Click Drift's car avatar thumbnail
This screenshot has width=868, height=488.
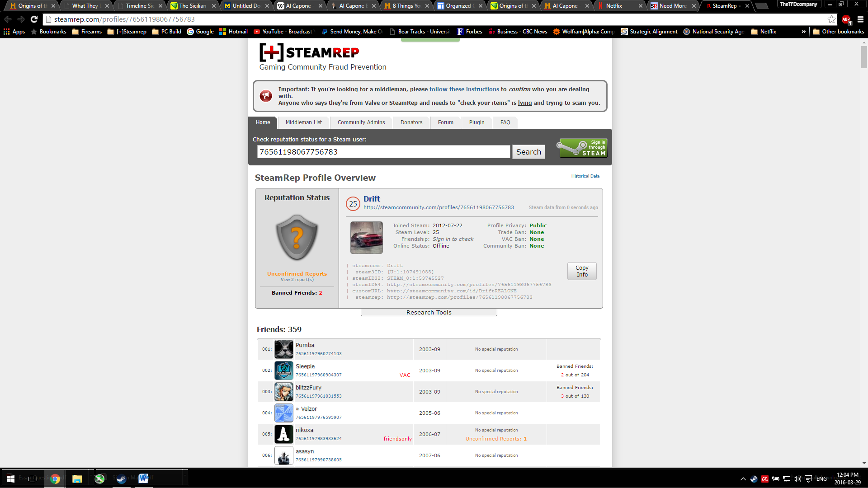366,237
